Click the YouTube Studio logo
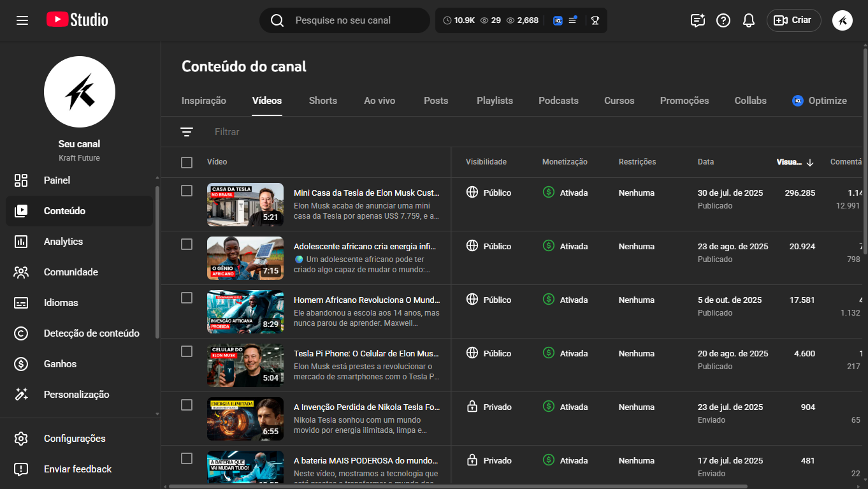868x489 pixels. coord(77,20)
